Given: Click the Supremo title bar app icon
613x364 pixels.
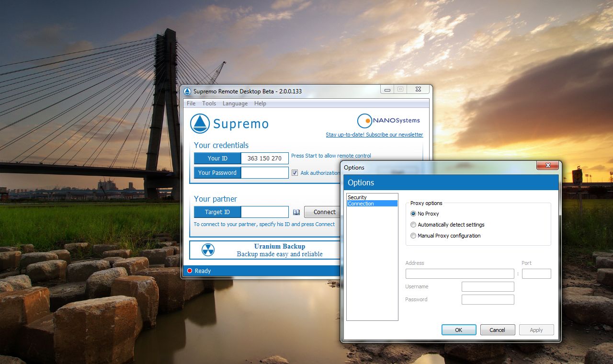Looking at the screenshot, I should [187, 91].
